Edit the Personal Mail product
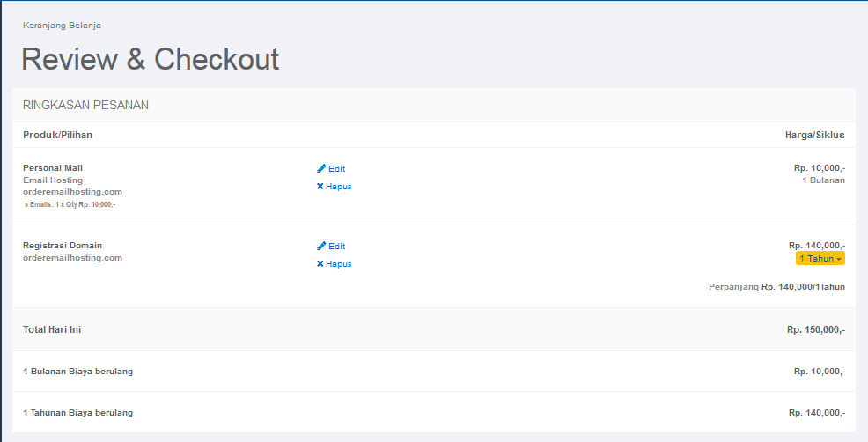 331,168
